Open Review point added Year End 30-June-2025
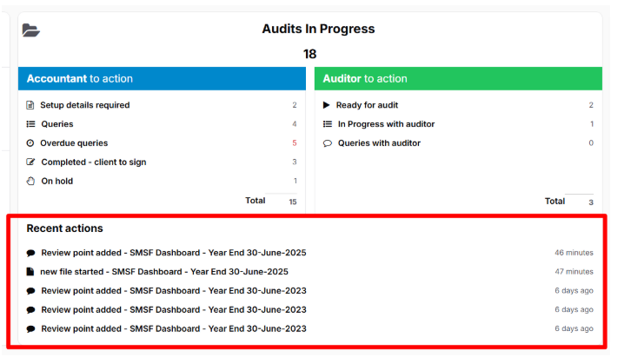 (x=174, y=253)
